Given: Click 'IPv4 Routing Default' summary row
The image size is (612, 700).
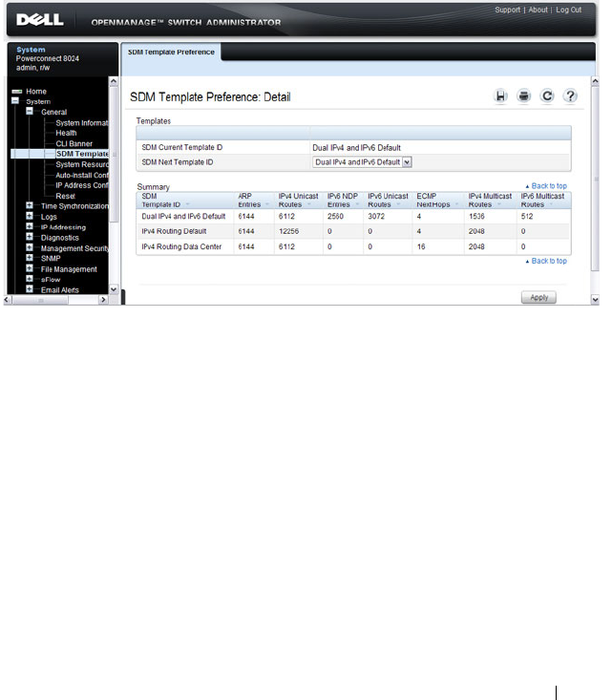Looking at the screenshot, I should [353, 231].
